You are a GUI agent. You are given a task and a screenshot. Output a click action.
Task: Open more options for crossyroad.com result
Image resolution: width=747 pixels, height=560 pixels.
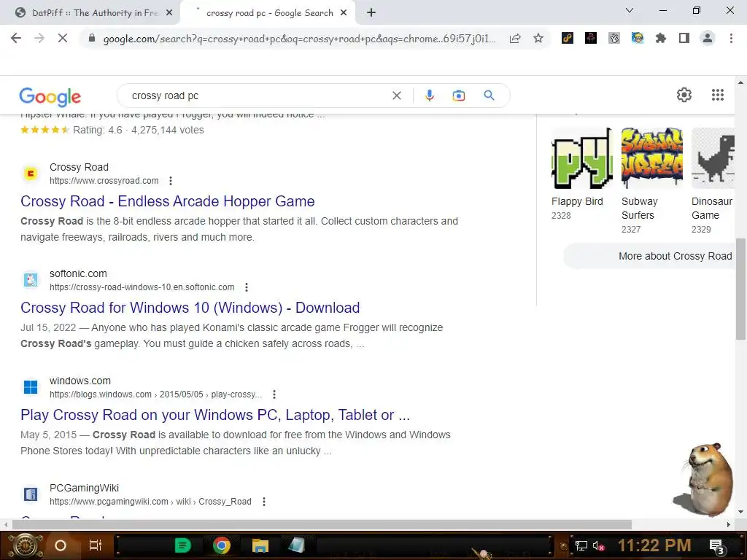[x=171, y=181]
